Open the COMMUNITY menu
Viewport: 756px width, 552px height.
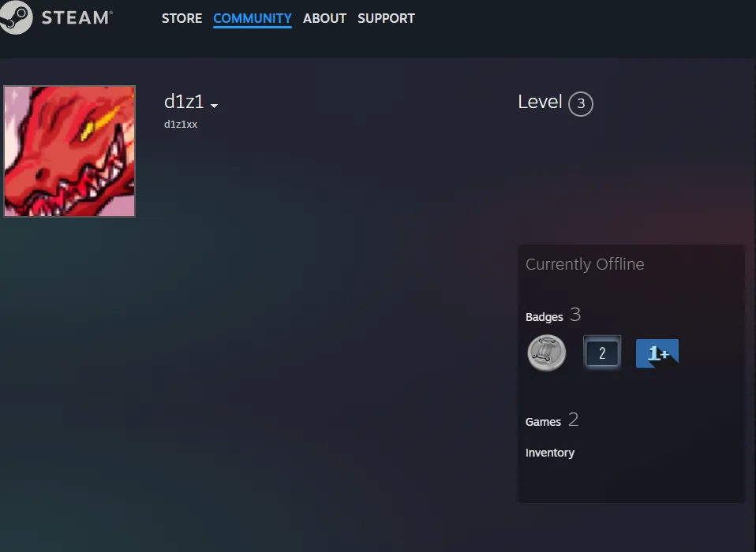tap(253, 18)
